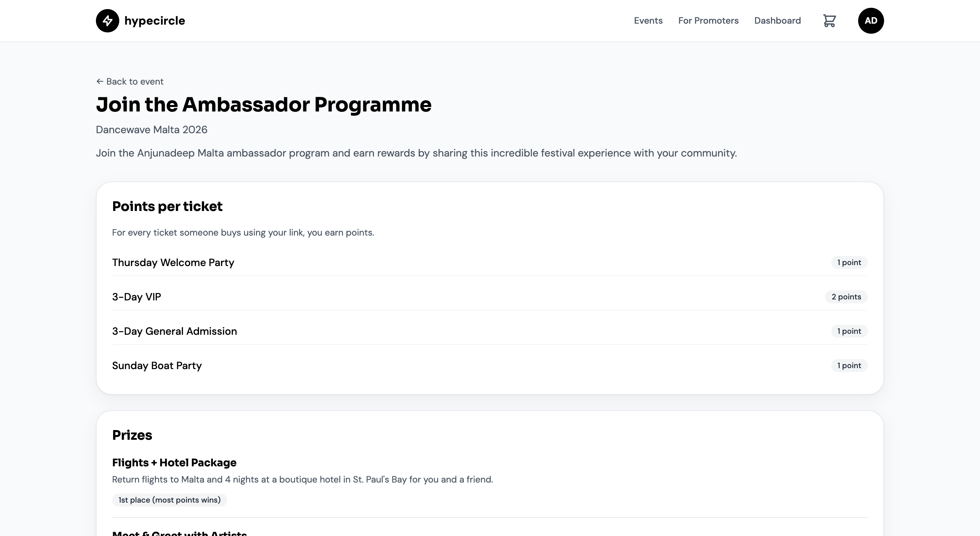Open the shopping cart icon
Screen dimensions: 980x536
(x=829, y=20)
